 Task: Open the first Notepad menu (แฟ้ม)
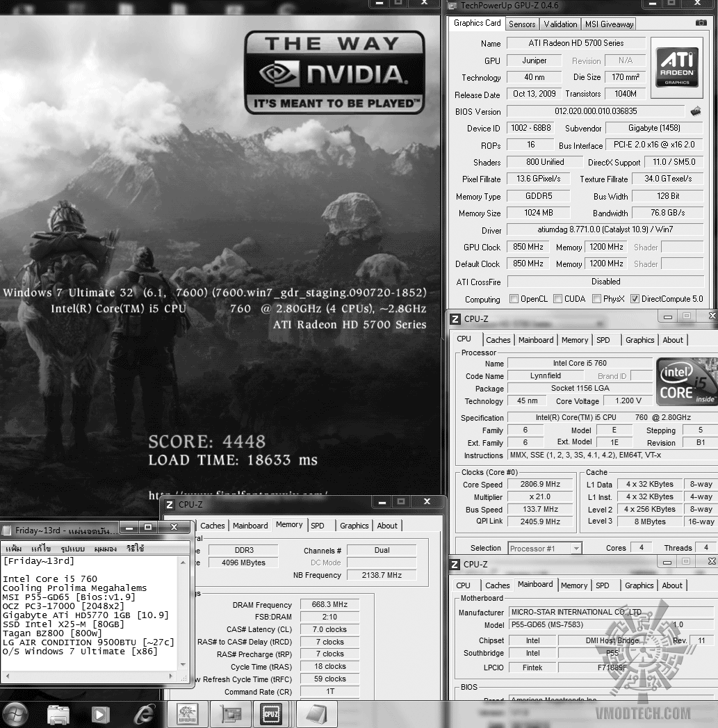13,549
